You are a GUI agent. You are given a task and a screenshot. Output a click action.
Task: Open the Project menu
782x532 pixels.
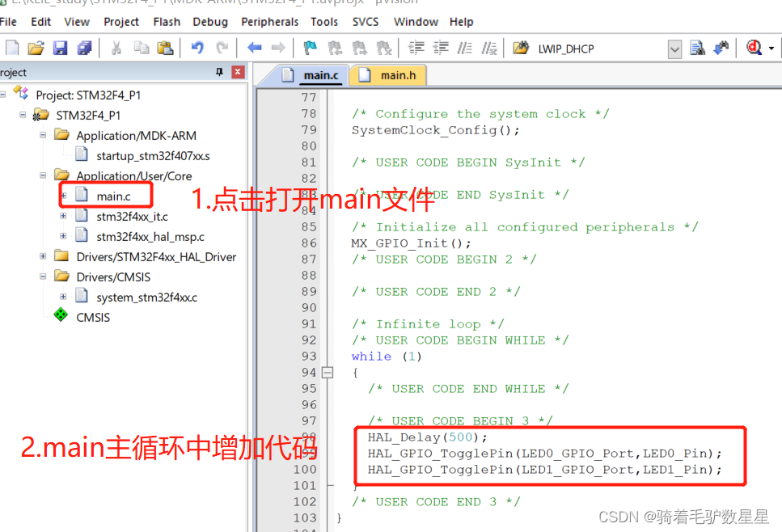121,22
